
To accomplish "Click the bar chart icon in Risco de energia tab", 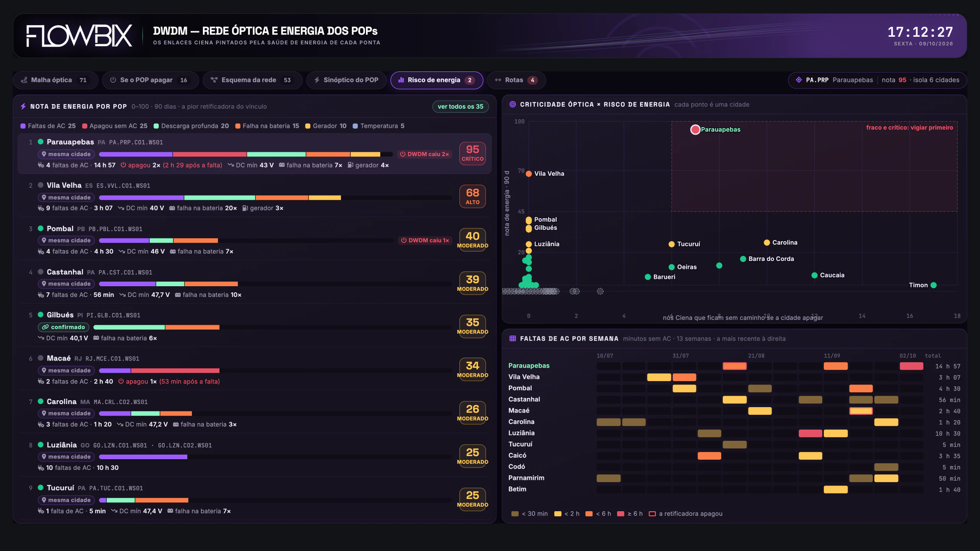I will coord(401,80).
